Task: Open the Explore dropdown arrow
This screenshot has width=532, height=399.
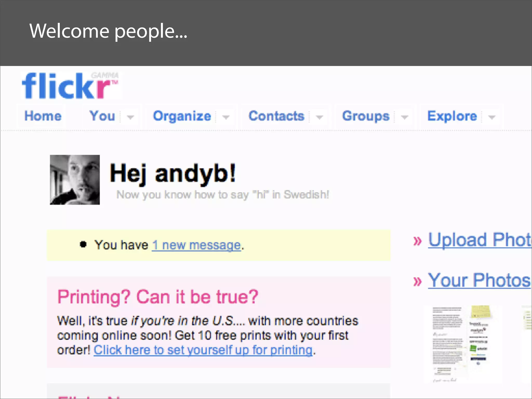Action: click(492, 117)
